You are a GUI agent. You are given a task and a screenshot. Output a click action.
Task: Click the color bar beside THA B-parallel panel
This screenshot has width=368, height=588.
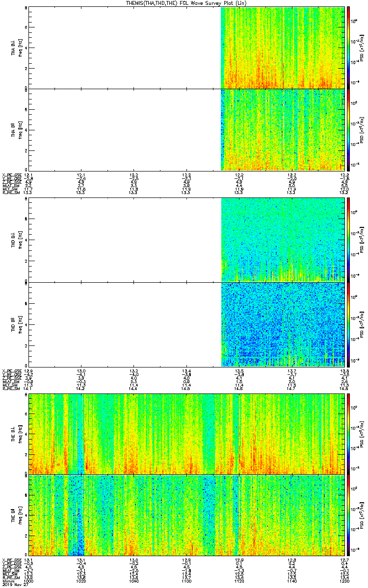[348, 129]
